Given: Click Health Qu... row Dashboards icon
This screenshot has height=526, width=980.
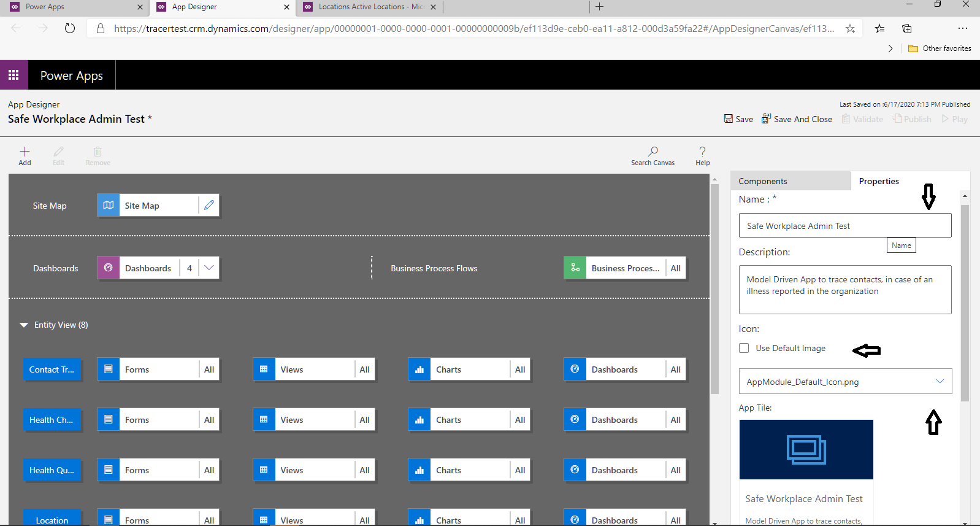Looking at the screenshot, I should 575,470.
